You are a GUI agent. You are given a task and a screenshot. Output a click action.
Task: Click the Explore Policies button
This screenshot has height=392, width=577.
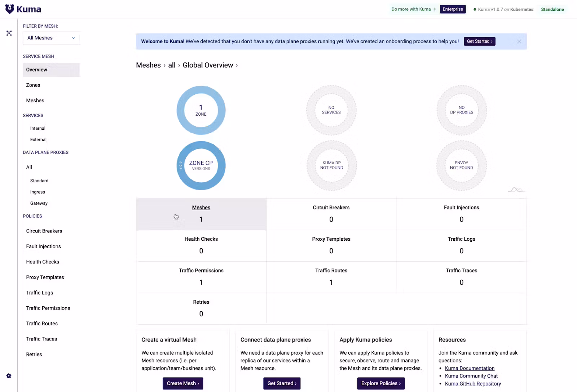pyautogui.click(x=381, y=383)
